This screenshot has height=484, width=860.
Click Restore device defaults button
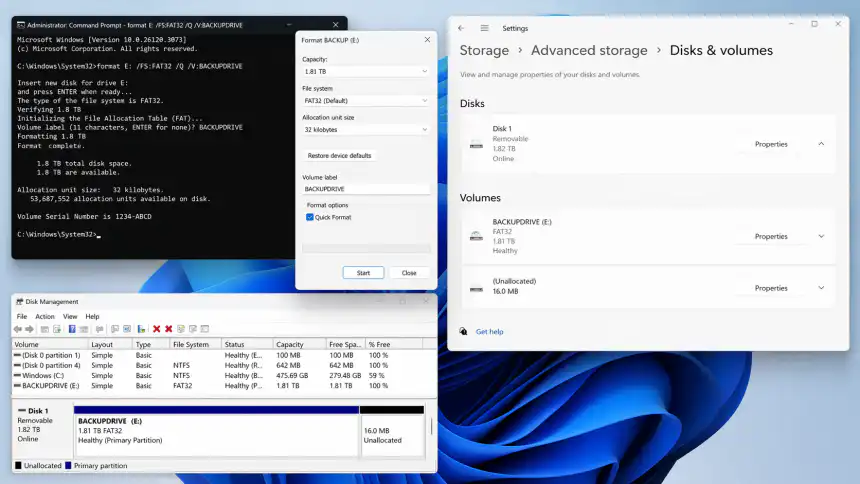click(x=339, y=156)
